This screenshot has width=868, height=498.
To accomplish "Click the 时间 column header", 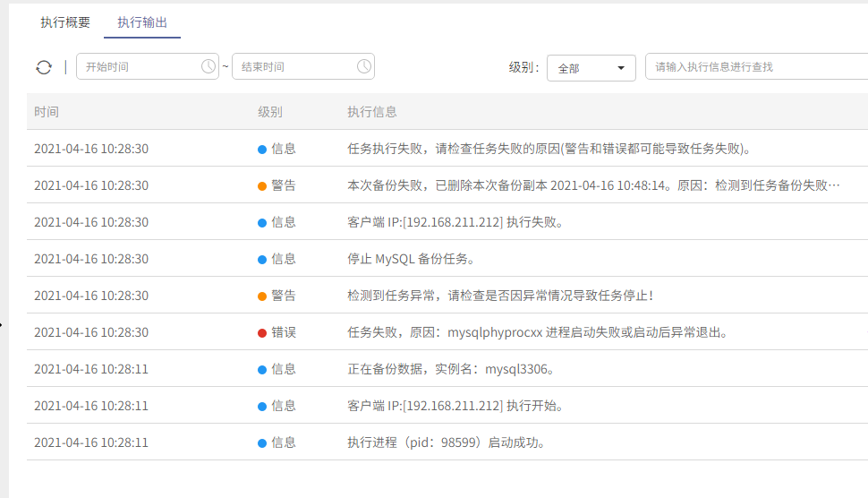I will [47, 112].
